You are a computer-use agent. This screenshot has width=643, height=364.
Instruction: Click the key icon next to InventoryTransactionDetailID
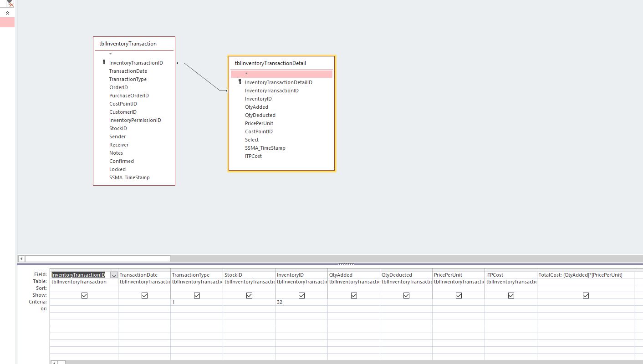click(240, 82)
